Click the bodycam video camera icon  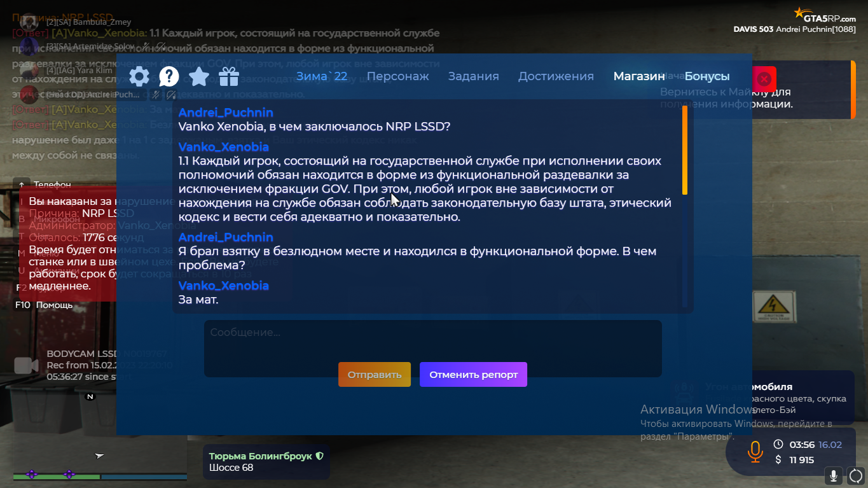[26, 365]
